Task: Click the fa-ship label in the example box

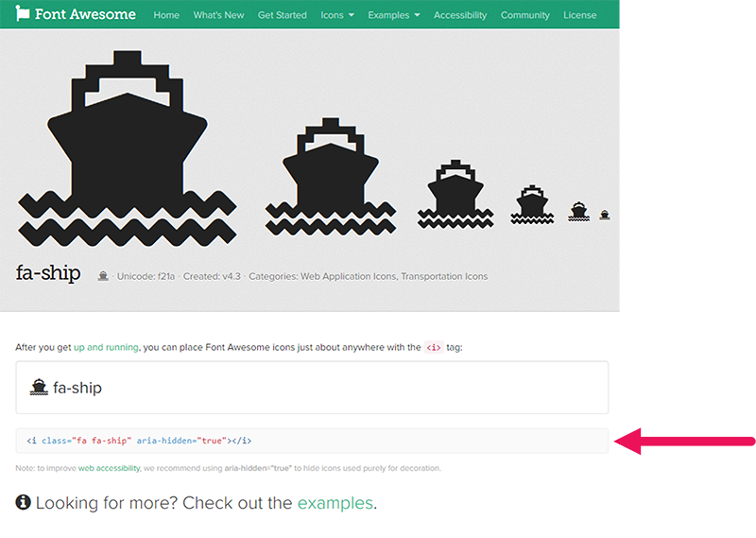Action: pos(77,388)
